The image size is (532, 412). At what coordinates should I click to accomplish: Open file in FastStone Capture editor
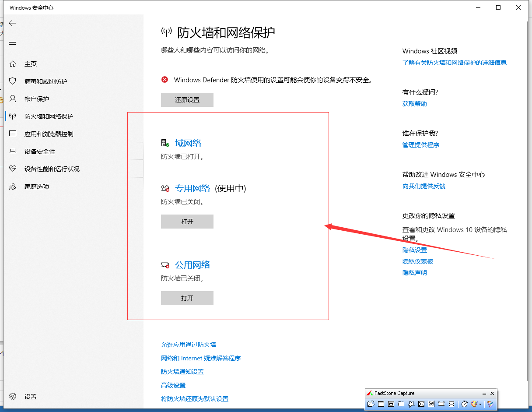pyautogui.click(x=371, y=404)
